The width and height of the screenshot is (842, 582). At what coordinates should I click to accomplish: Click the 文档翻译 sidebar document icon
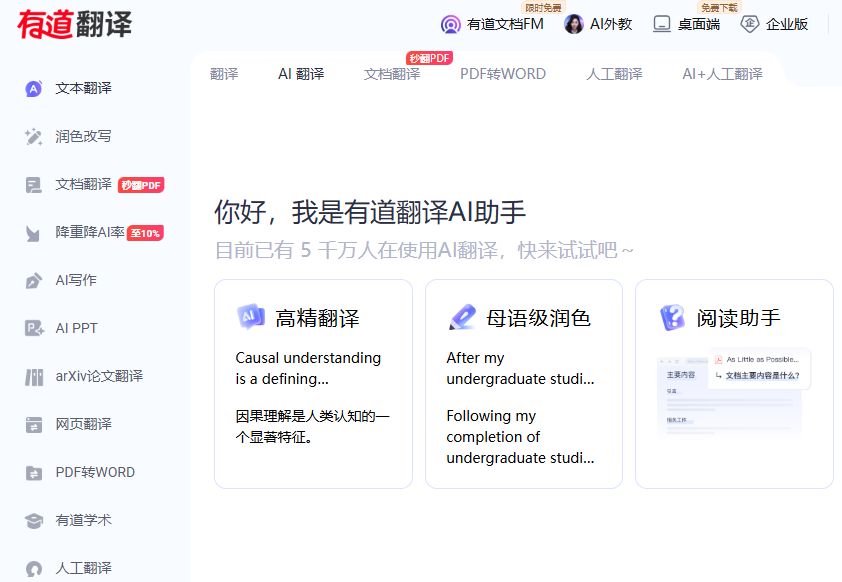coord(34,185)
